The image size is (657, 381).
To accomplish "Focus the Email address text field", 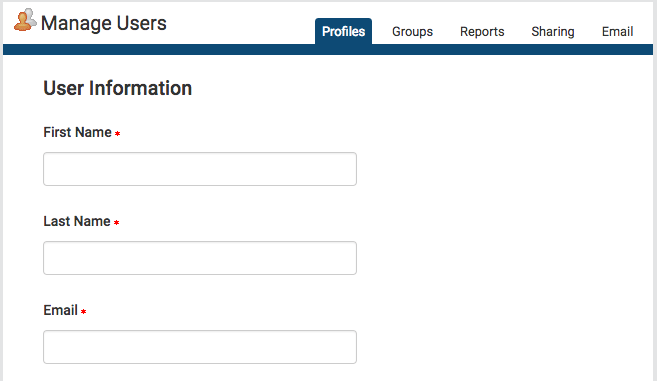I will point(200,347).
